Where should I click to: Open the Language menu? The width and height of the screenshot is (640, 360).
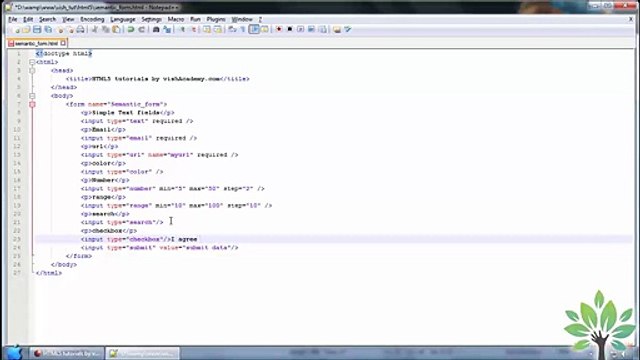click(x=122, y=19)
